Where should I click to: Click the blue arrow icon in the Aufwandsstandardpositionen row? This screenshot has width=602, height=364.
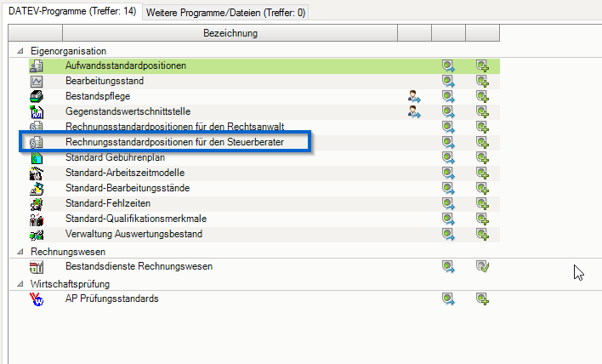(x=448, y=66)
